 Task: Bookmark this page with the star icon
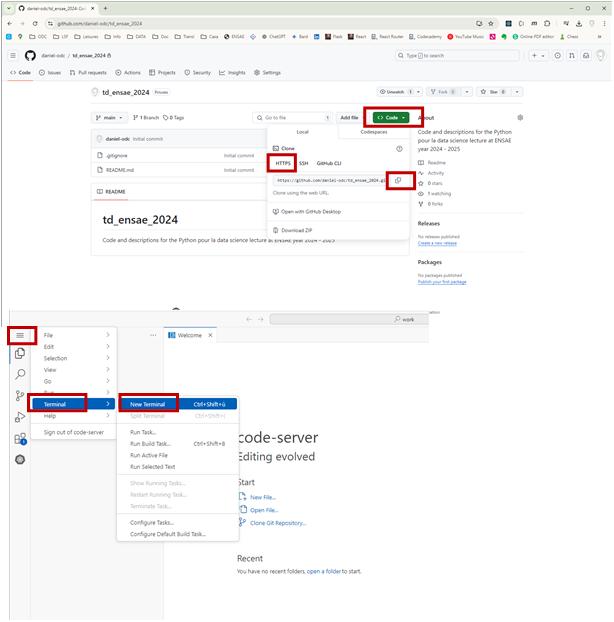pos(491,23)
